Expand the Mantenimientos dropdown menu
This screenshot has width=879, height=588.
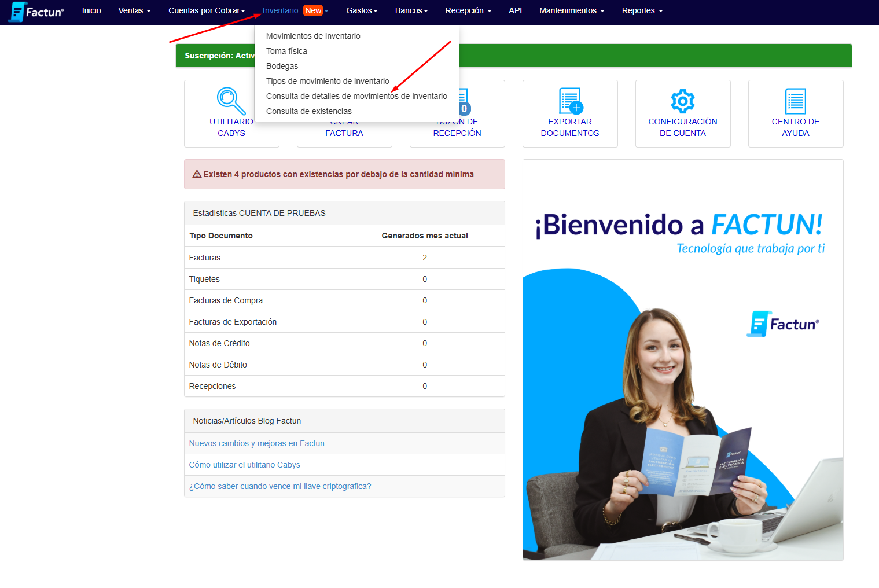(572, 10)
